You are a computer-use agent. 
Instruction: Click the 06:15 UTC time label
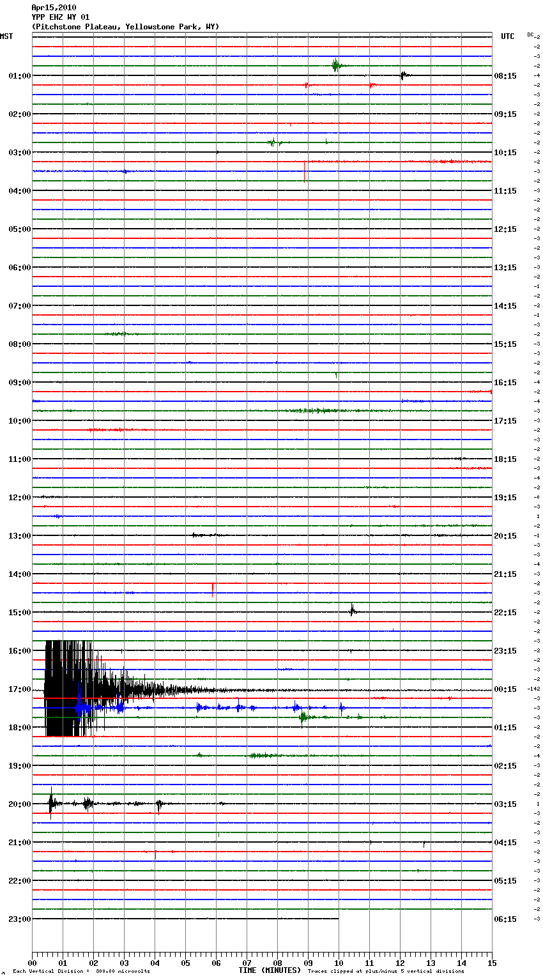[x=505, y=919]
